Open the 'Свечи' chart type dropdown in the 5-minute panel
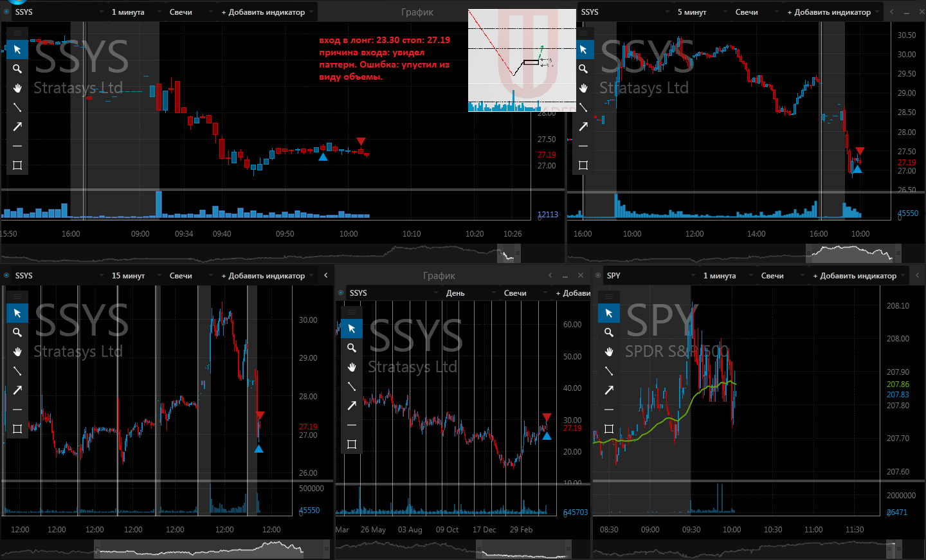Image resolution: width=926 pixels, height=560 pixels. coord(756,12)
